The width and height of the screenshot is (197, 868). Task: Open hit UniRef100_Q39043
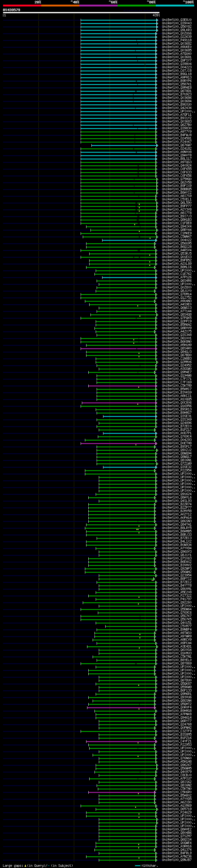click(176, 23)
